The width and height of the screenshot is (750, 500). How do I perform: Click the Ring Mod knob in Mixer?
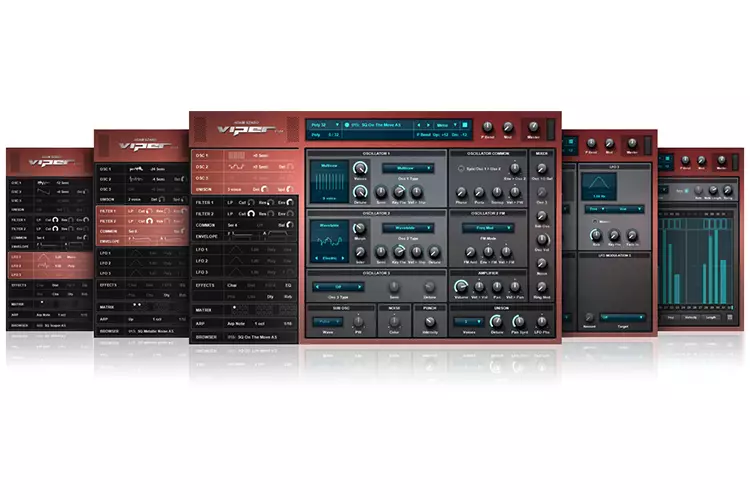pyautogui.click(x=542, y=287)
